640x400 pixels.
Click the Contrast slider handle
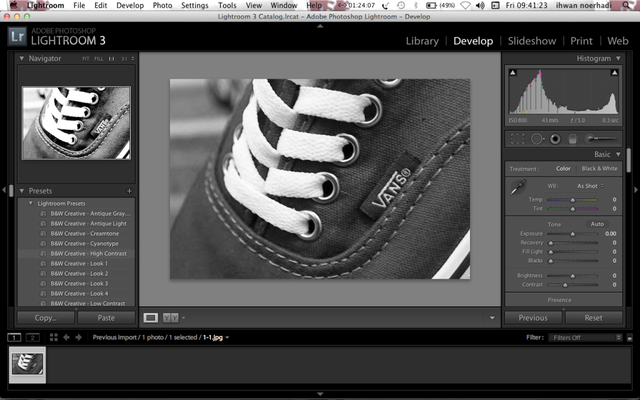[x=565, y=284]
